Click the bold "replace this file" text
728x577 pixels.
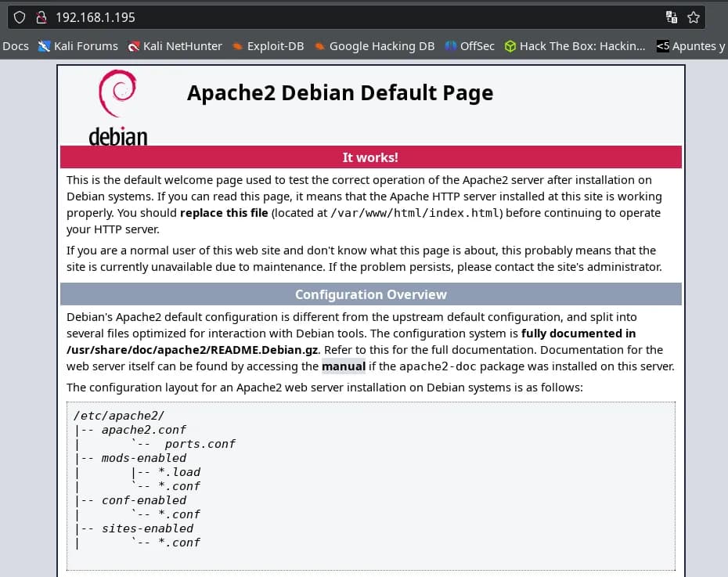[224, 213]
